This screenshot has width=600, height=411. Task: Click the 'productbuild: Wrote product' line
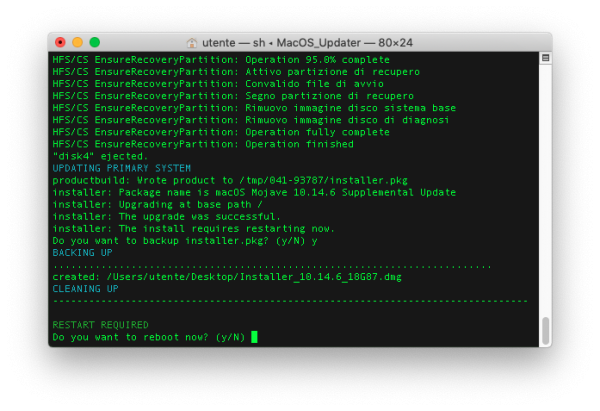click(230, 180)
